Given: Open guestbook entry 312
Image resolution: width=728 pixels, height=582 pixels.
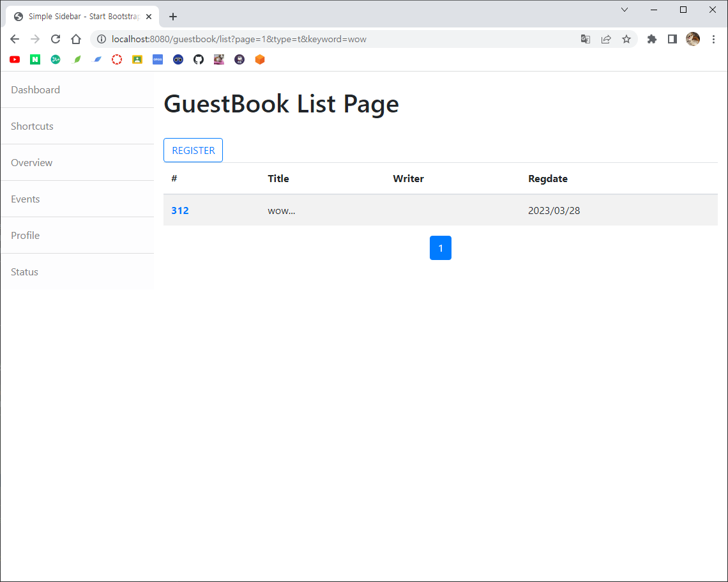Looking at the screenshot, I should 180,210.
